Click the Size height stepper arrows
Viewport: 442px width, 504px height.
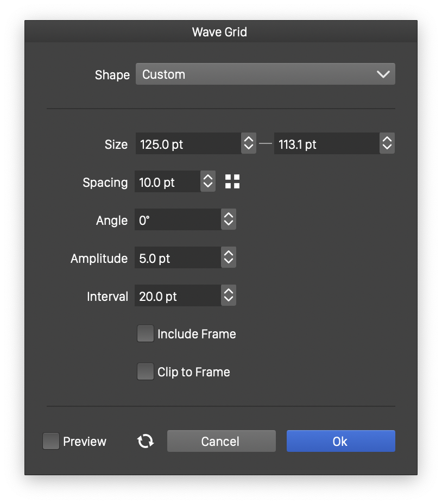[387, 144]
